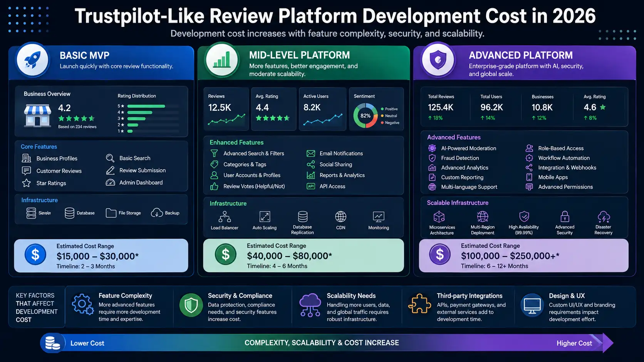Click the "Total Reviews" 125.4K value
The width and height of the screenshot is (644, 362).
pyautogui.click(x=441, y=107)
